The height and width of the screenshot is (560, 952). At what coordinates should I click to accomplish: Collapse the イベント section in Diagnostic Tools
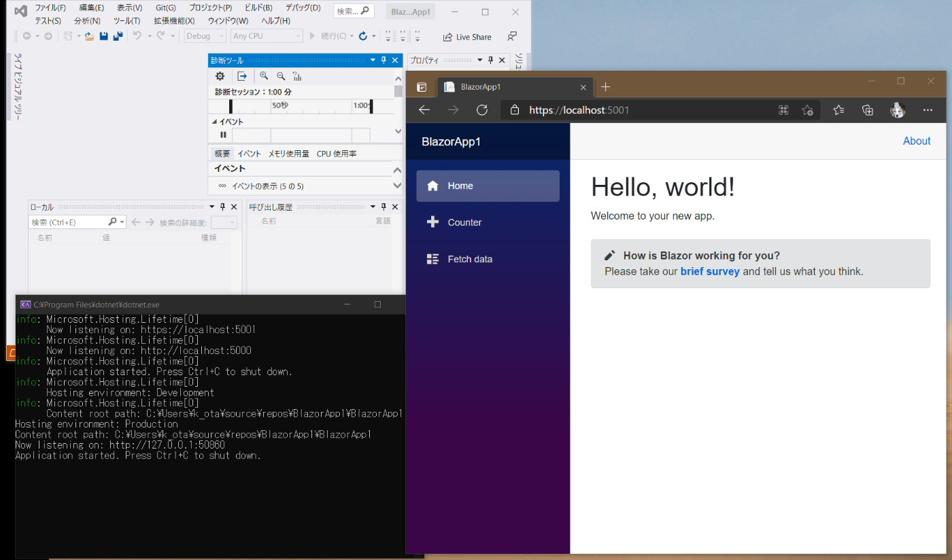[214, 121]
